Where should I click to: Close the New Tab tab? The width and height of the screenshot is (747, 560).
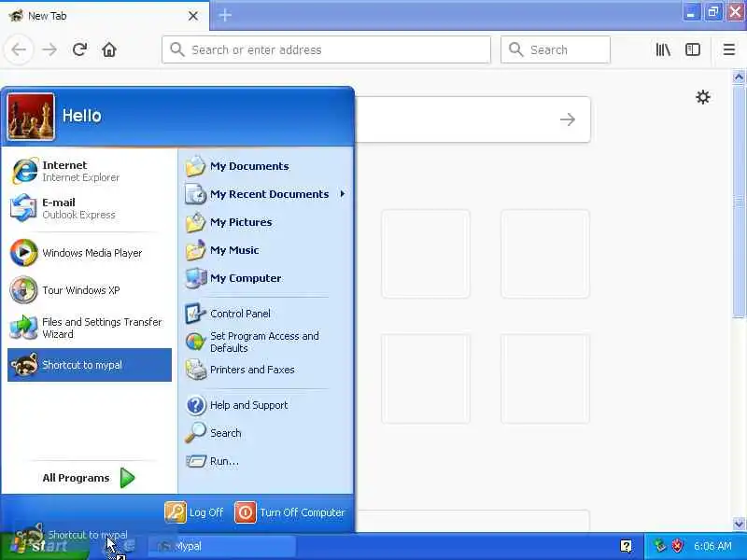pyautogui.click(x=193, y=16)
